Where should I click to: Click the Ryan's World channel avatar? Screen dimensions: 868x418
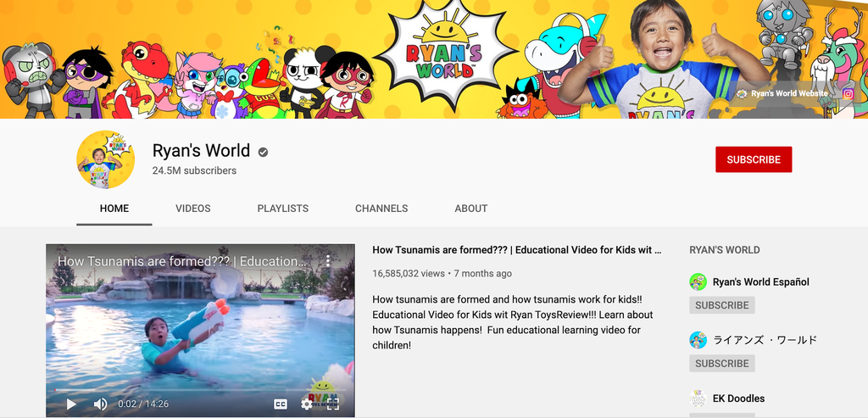105,159
